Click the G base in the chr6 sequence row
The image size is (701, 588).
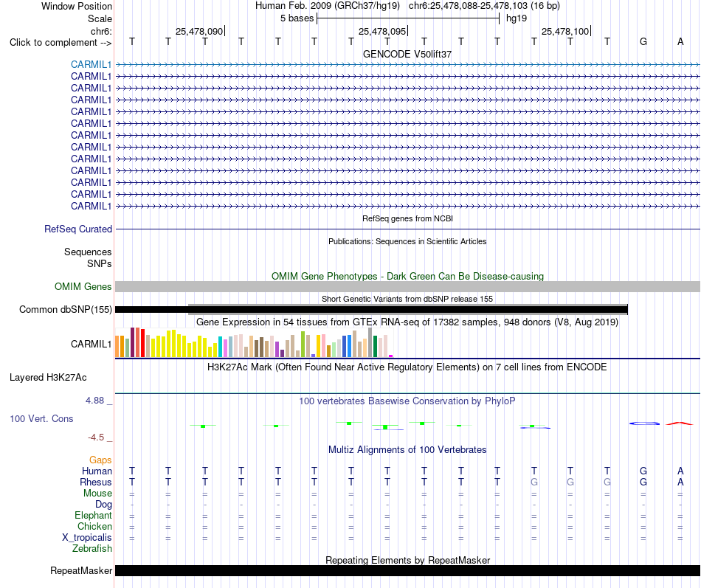[x=643, y=41]
